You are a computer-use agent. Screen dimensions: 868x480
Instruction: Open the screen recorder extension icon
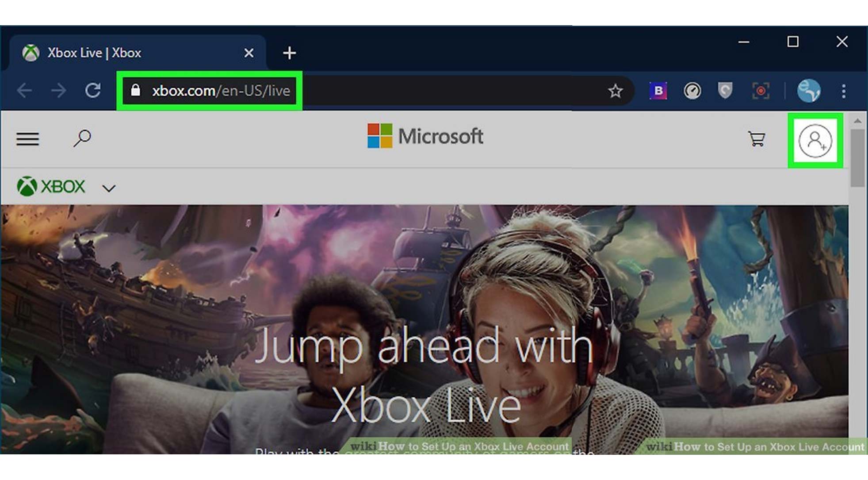761,91
